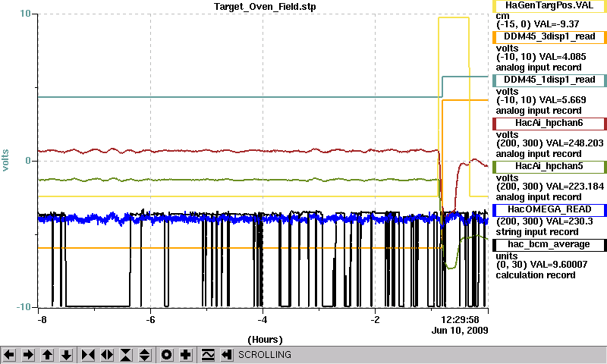Click the '(Hours)' x-axis label

pos(265,340)
